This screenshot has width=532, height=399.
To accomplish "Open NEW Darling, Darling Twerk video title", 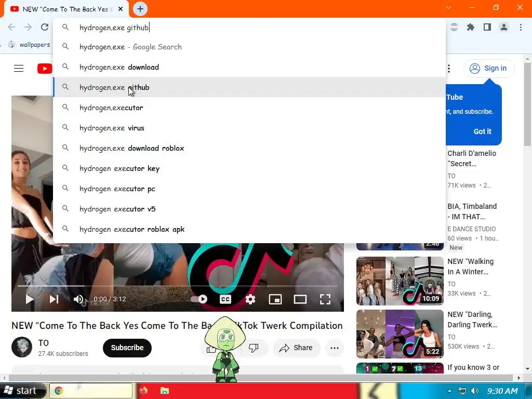I will coord(472,320).
